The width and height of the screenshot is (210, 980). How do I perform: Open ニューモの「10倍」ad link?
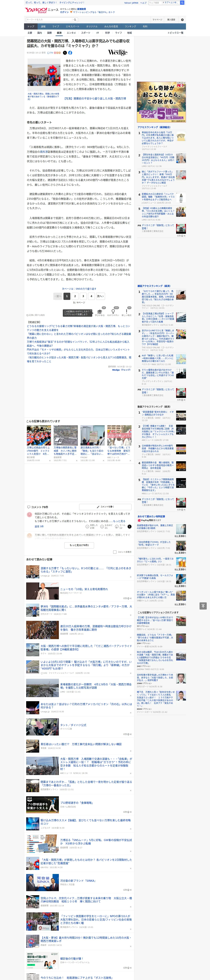[x=84, y=589]
